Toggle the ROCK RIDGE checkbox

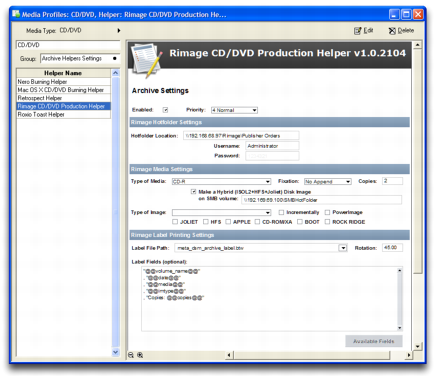point(327,222)
